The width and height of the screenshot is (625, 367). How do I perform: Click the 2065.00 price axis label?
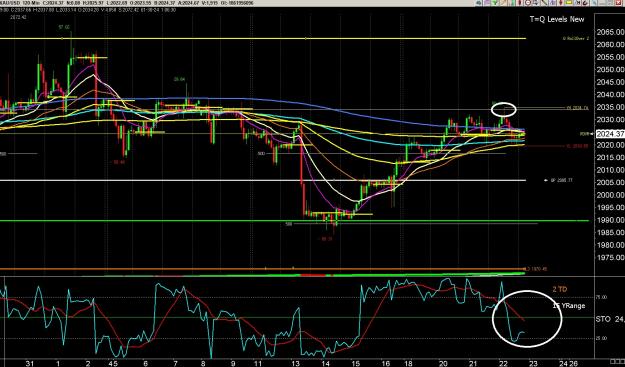coord(610,32)
